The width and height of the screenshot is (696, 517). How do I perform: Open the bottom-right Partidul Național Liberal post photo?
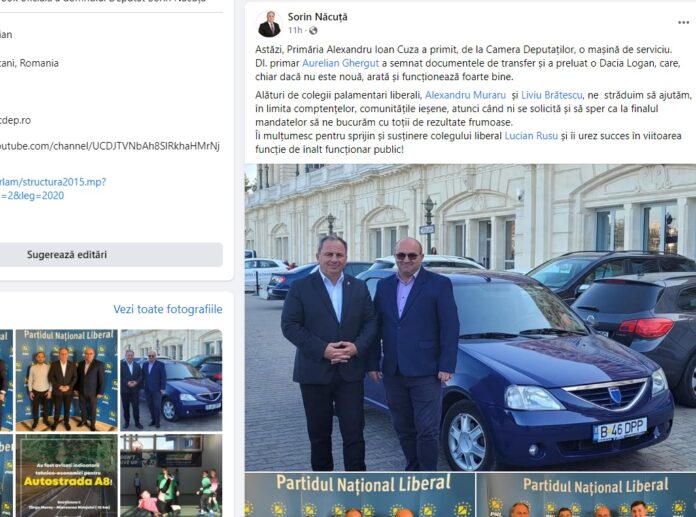click(586, 495)
